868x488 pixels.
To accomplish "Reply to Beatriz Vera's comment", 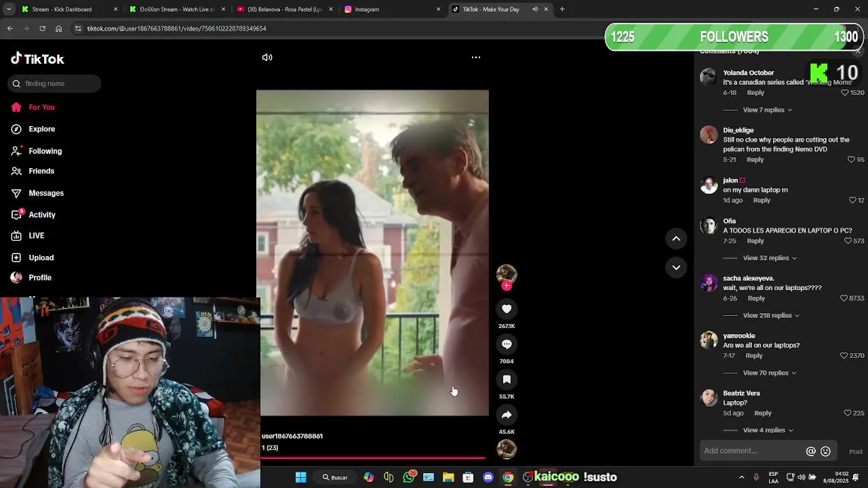I will coord(763,413).
